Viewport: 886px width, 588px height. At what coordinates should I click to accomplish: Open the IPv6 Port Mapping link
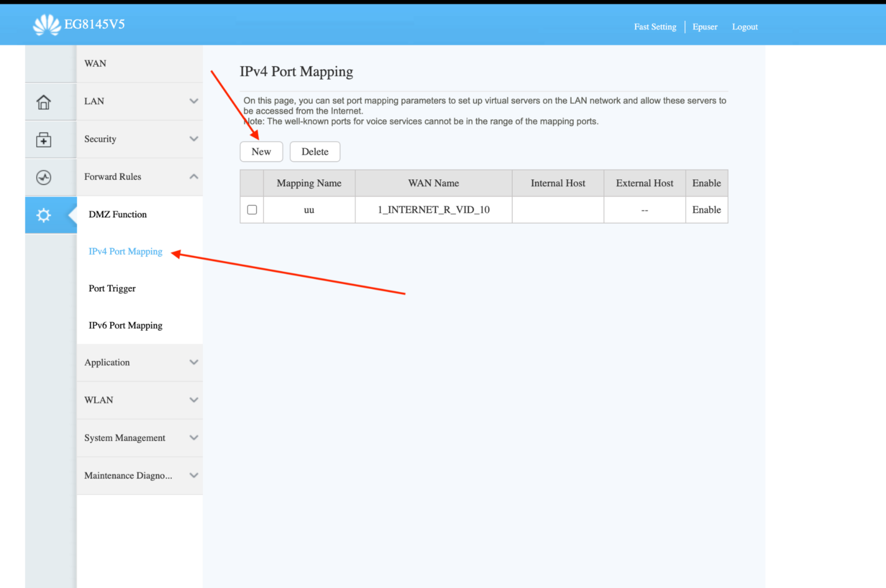[x=125, y=325]
